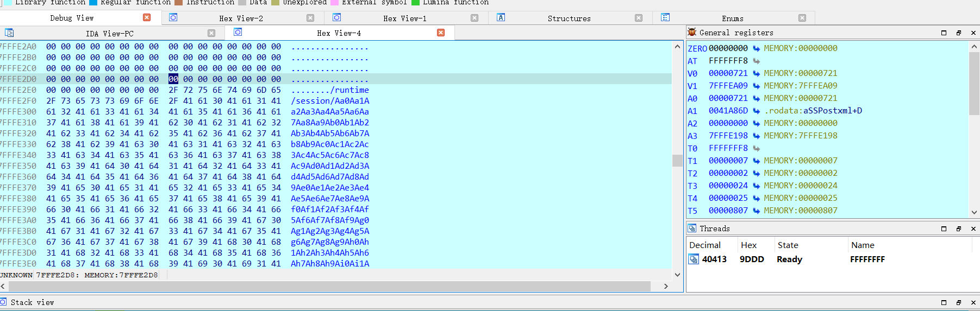The height and width of the screenshot is (311, 980).
Task: Click the General registers bug icon
Action: [x=692, y=33]
